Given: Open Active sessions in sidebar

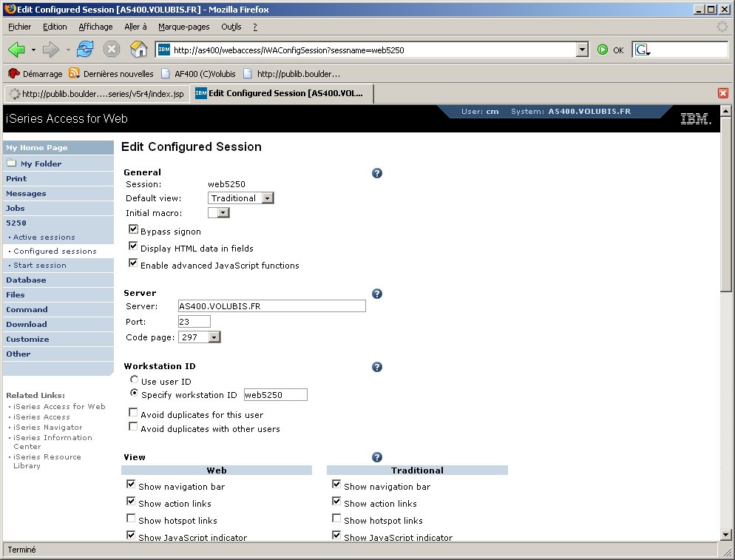Looking at the screenshot, I should 44,237.
